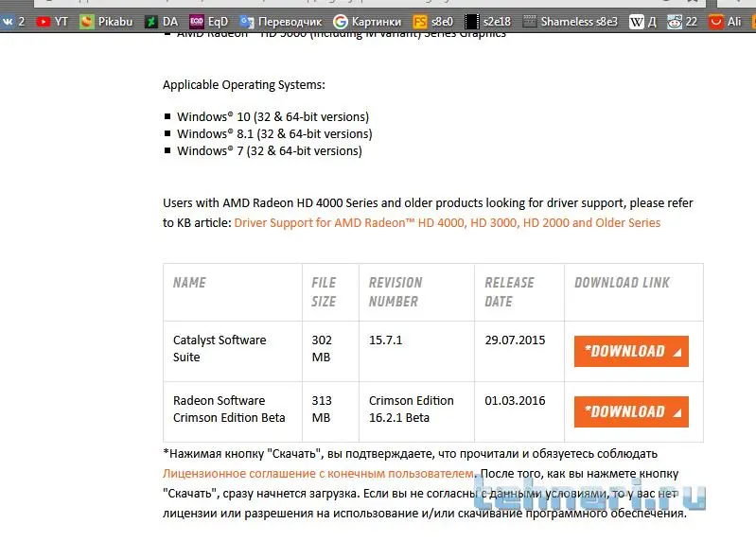Viewport: 756px width, 541px height.
Task: Click the 01.03.2016 release date
Action: (515, 401)
